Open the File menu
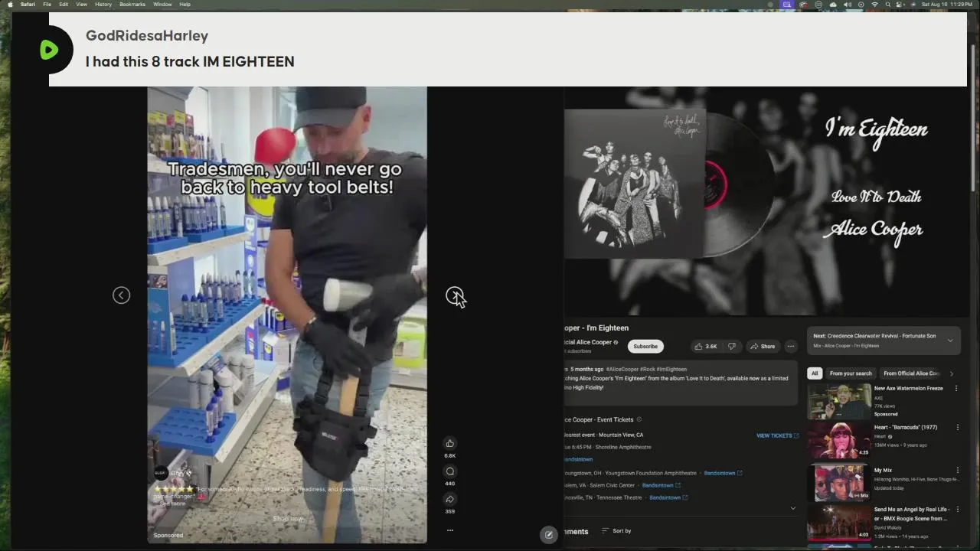Image resolution: width=980 pixels, height=551 pixels. tap(47, 4)
